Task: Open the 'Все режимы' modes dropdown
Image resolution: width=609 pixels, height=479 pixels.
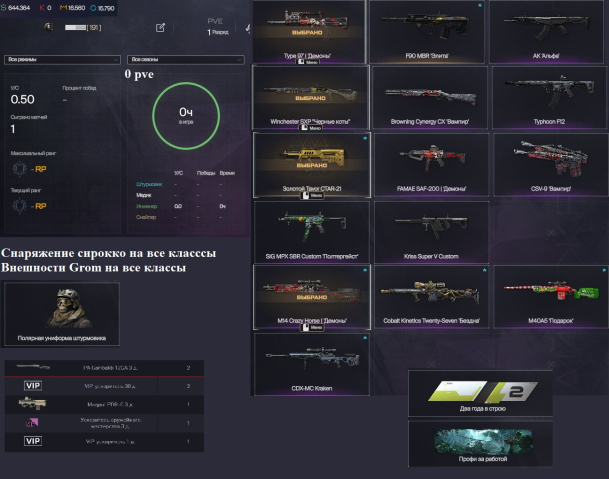Action: pos(62,59)
